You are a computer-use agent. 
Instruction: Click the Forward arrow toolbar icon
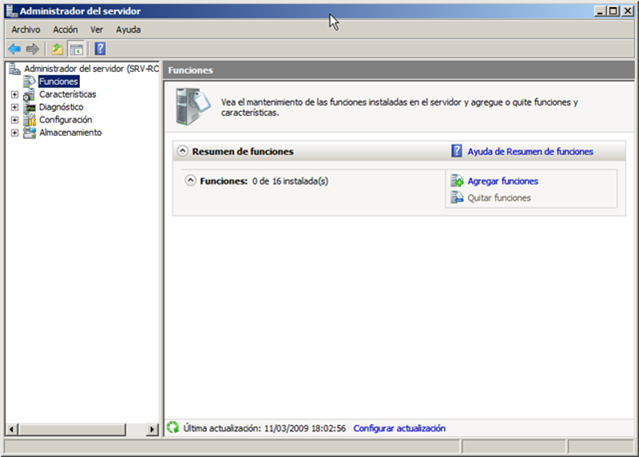pyautogui.click(x=32, y=48)
